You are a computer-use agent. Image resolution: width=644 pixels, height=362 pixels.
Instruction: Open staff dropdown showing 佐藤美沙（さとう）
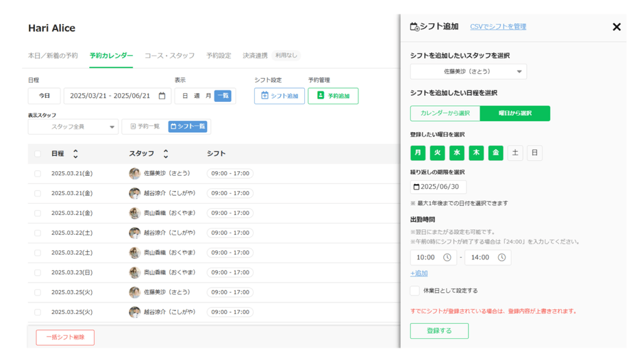point(468,72)
